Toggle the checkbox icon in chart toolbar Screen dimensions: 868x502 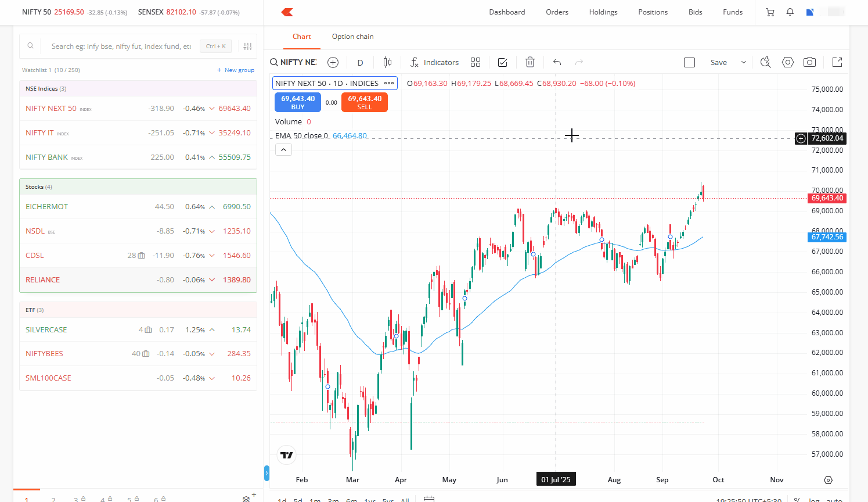(x=503, y=62)
